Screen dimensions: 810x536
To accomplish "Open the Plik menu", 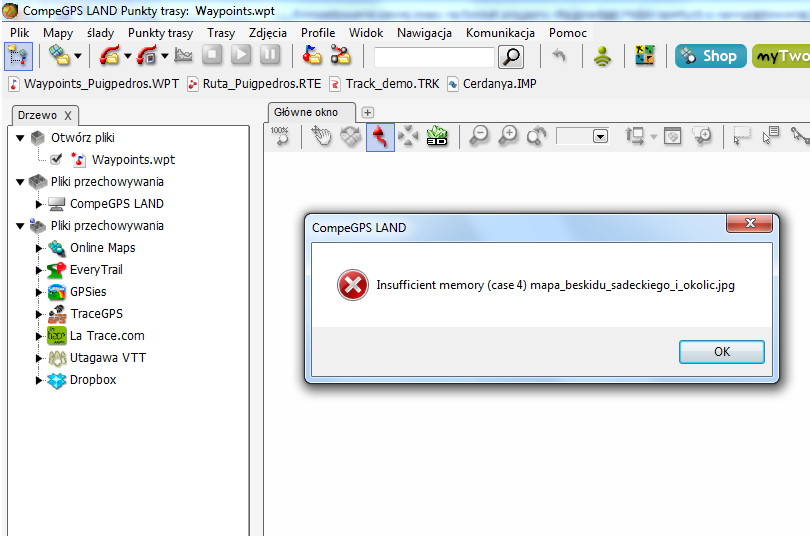I will click(20, 33).
